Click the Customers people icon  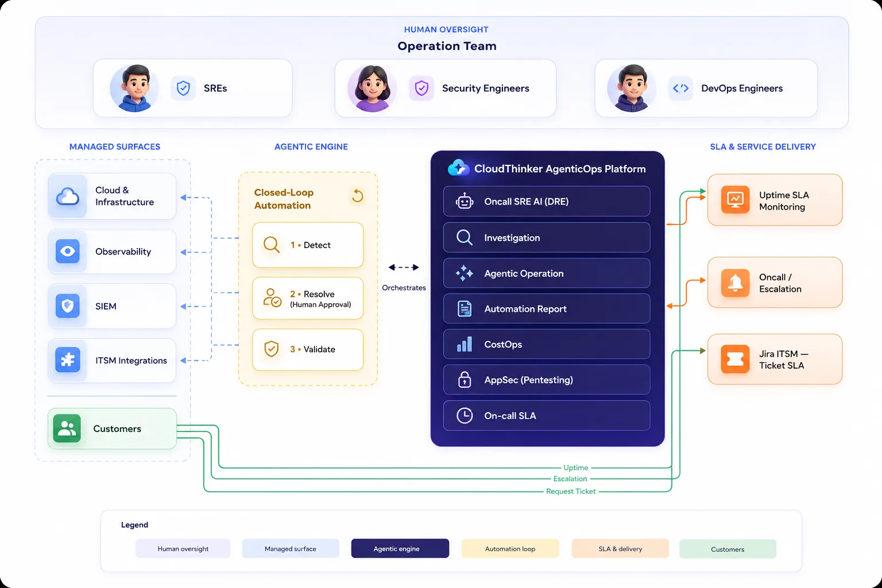point(67,429)
